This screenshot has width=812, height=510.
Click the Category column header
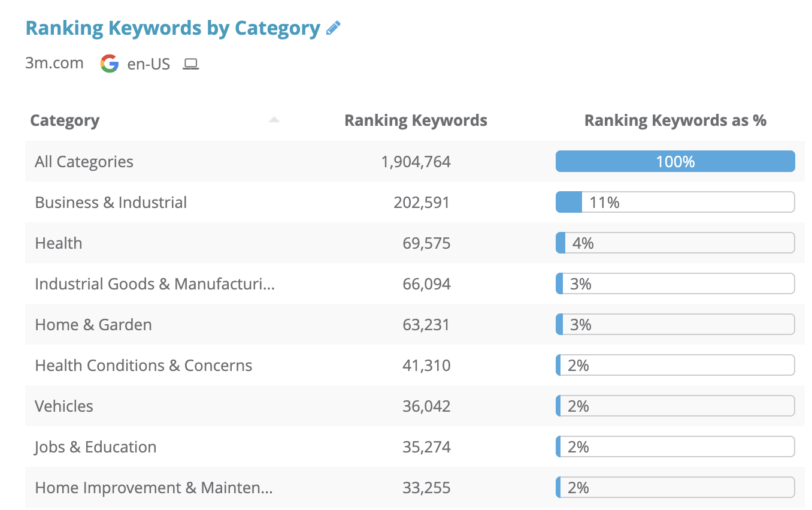65,120
